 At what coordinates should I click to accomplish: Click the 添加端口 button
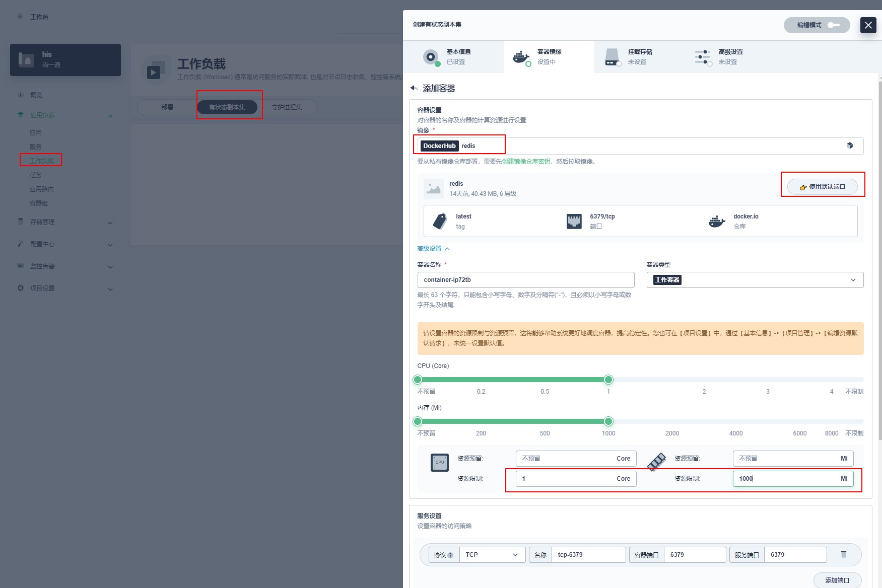point(837,580)
